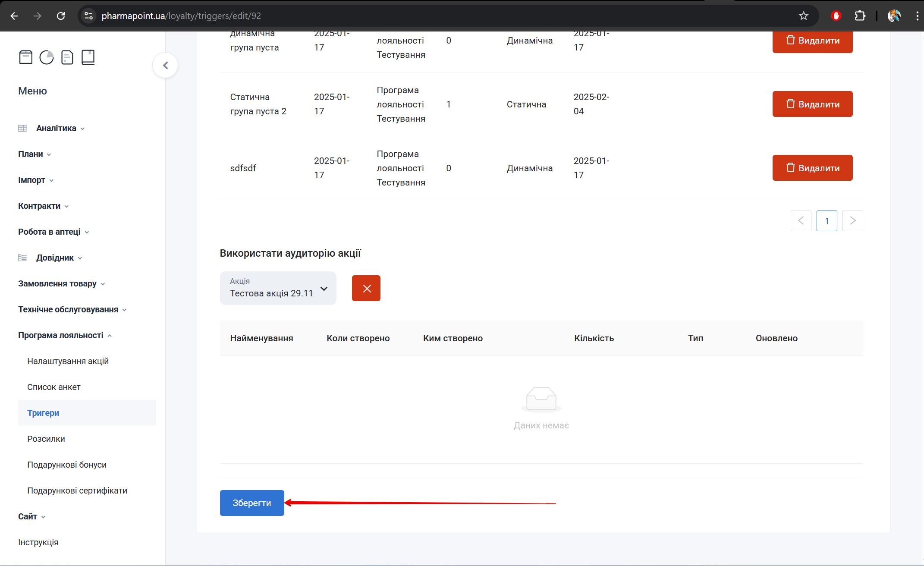The width and height of the screenshot is (924, 566).
Task: Click the blue Зберегти button
Action: (252, 503)
